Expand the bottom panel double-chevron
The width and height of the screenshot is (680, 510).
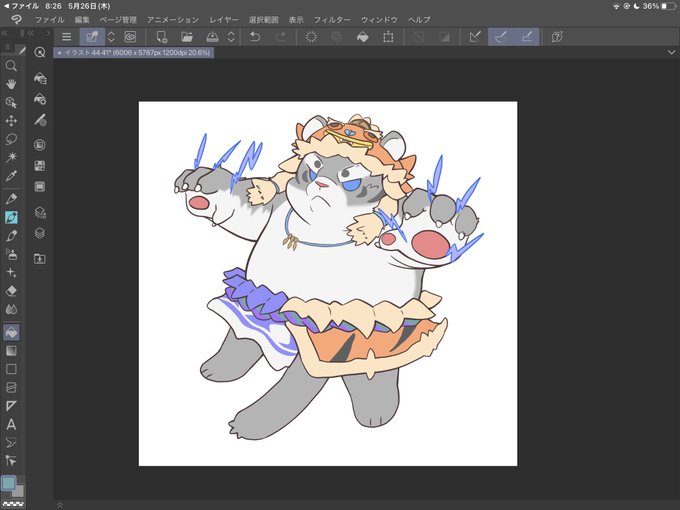60,505
